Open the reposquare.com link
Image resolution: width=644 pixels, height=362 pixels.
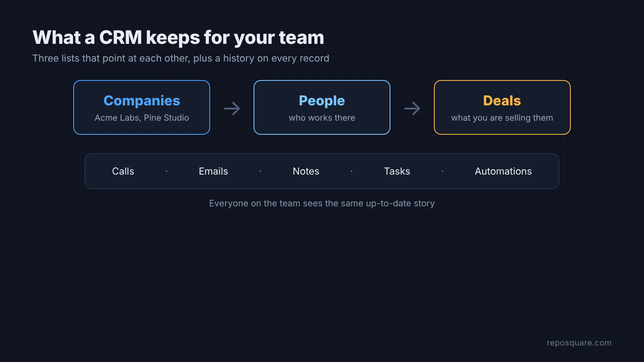(579, 343)
